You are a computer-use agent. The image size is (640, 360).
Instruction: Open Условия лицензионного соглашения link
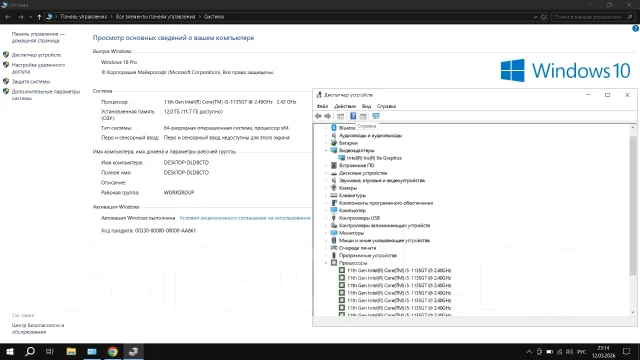point(245,218)
